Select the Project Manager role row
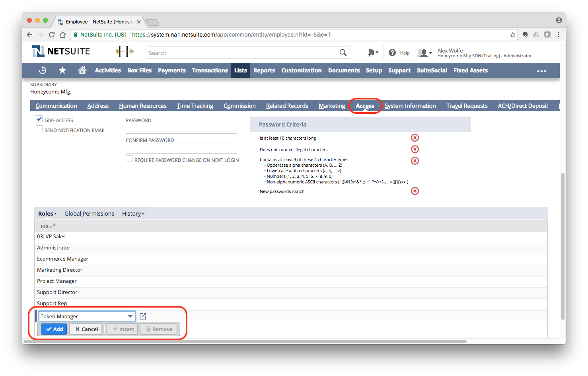 pos(291,281)
